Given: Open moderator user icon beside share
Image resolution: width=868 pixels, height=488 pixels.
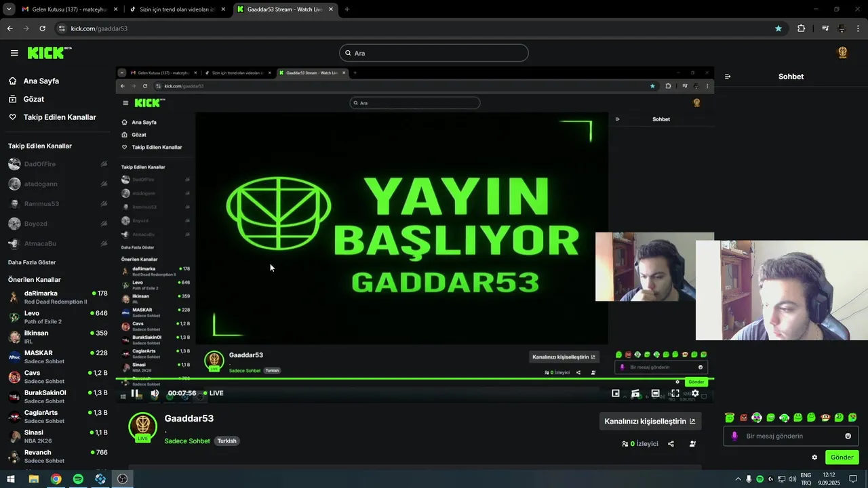Looking at the screenshot, I should point(692,444).
